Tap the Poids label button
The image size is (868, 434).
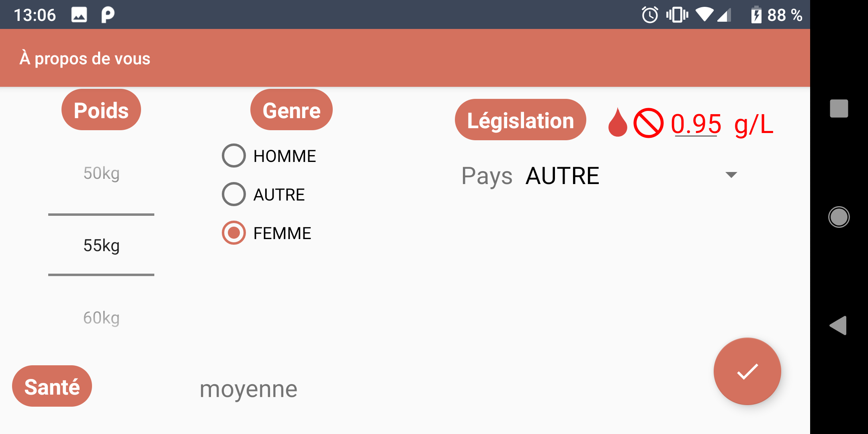101,110
